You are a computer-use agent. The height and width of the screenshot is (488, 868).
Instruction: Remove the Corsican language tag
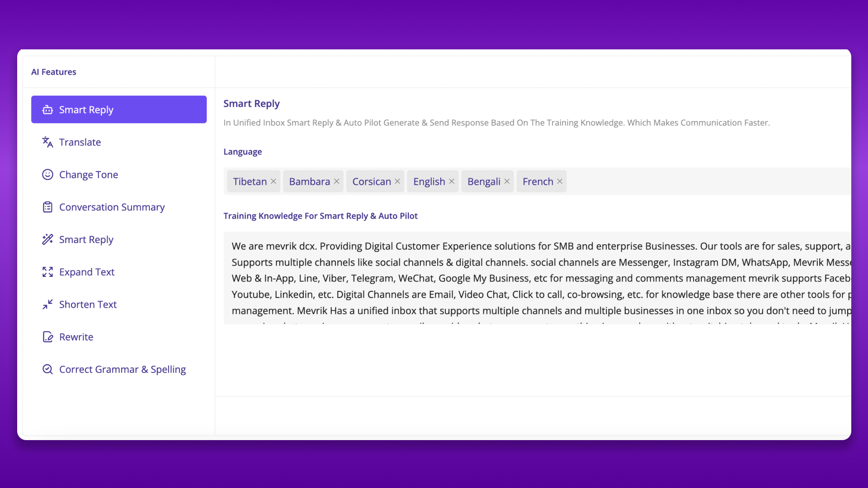coord(397,182)
